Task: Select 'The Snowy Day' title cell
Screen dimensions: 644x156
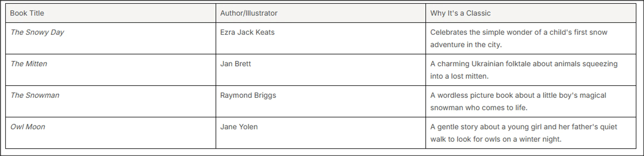Action: [37, 32]
